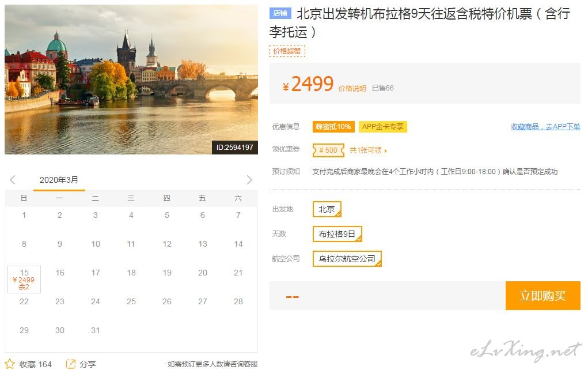Screen dimensions: 588x370
Task: Click the ID:2594197 label
Action: pos(235,147)
